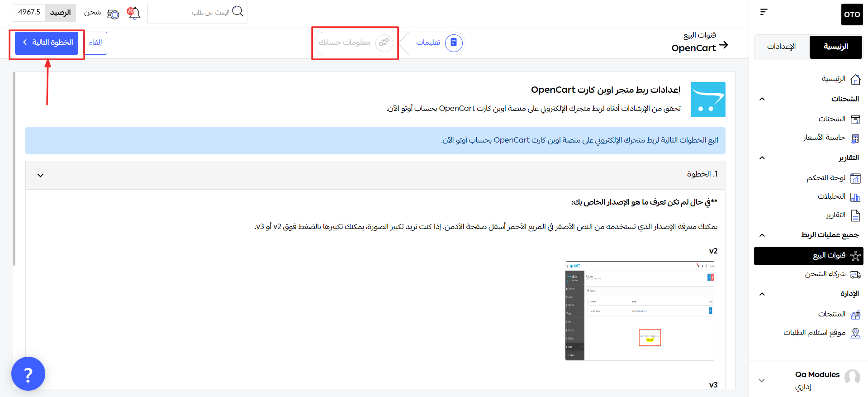868x397 pixels.
Task: Click the home icon beside الرئيسية
Action: [855, 79]
